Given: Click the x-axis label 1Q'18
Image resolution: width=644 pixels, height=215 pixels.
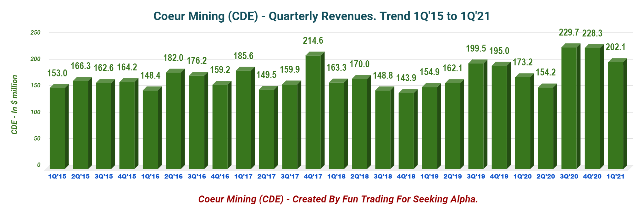Looking at the screenshot, I should pyautogui.click(x=336, y=177).
